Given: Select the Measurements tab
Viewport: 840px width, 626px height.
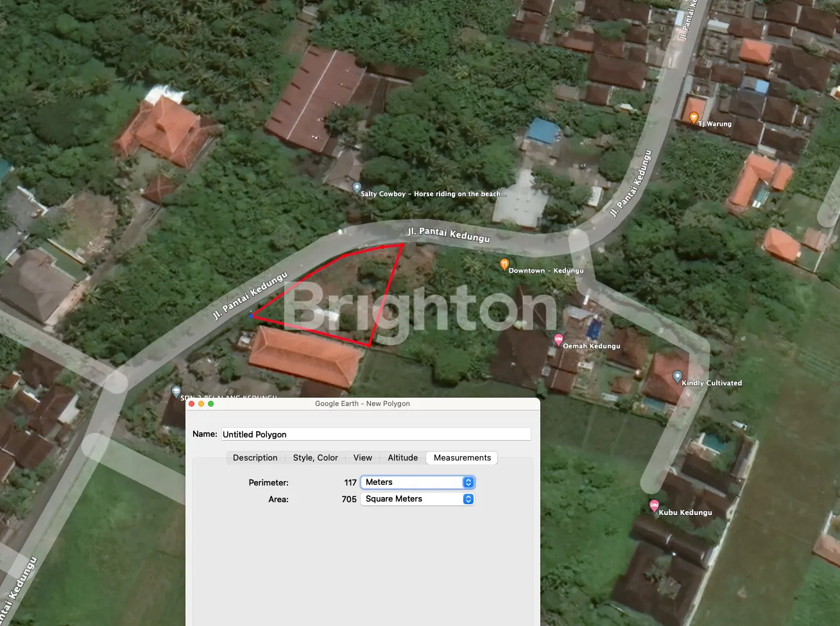Looking at the screenshot, I should (x=462, y=458).
